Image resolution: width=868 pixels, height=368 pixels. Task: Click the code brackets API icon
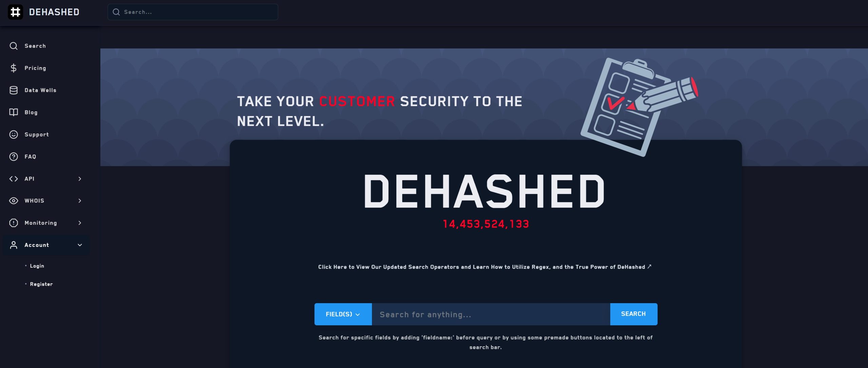(x=14, y=178)
